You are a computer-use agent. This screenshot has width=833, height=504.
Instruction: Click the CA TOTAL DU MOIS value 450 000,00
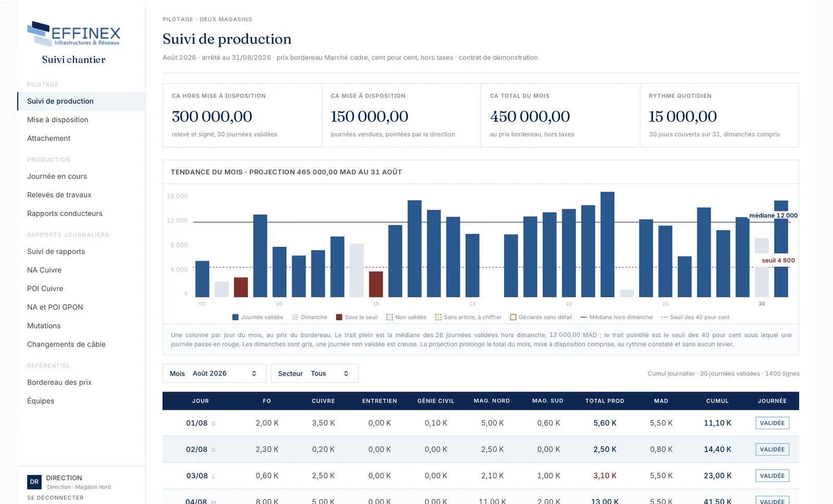pos(529,117)
